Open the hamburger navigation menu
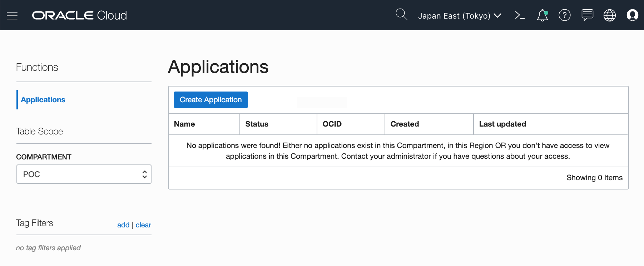This screenshot has height=266, width=644. [12, 15]
